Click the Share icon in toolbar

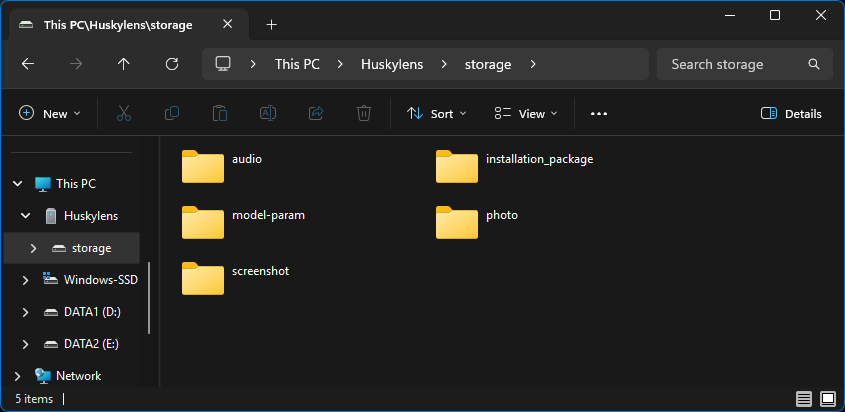[x=317, y=114]
